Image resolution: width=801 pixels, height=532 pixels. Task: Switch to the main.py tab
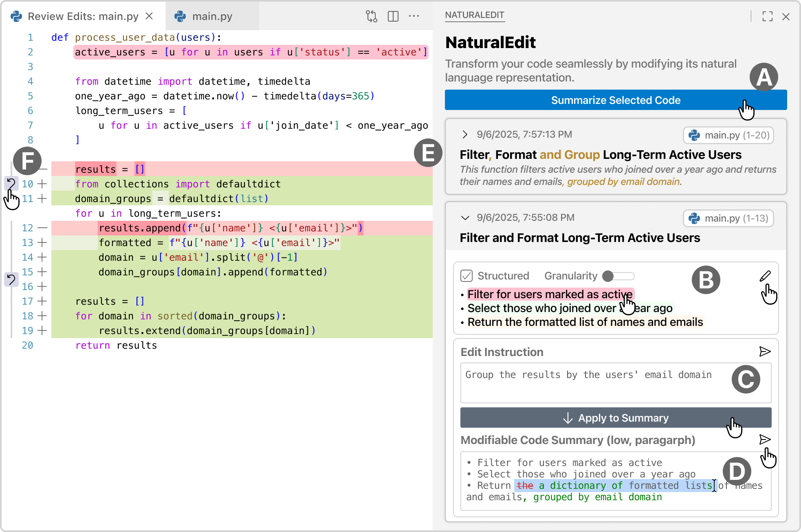(x=212, y=16)
